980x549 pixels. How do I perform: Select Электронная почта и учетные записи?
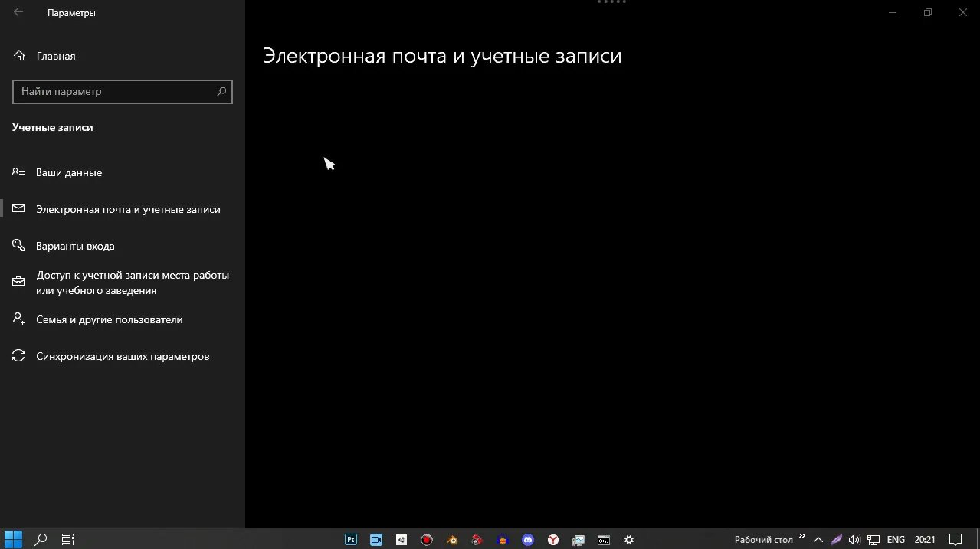[123, 209]
